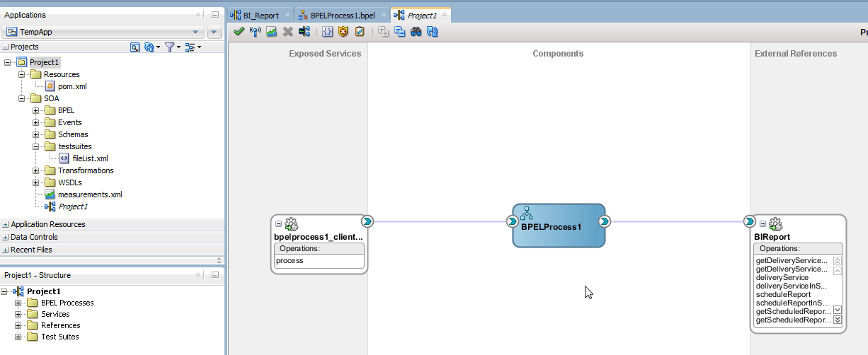Click the blue refresh arrows in editor toolbar
Image resolution: width=868 pixels, height=355 pixels.
[433, 31]
